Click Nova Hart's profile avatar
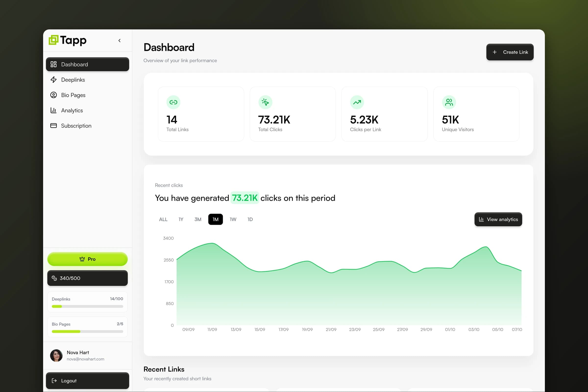 (56, 355)
